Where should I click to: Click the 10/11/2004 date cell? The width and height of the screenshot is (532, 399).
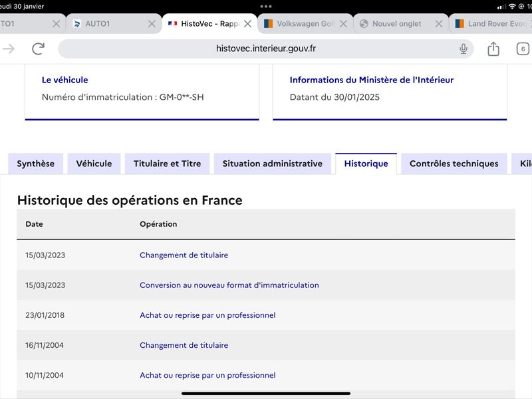[45, 375]
